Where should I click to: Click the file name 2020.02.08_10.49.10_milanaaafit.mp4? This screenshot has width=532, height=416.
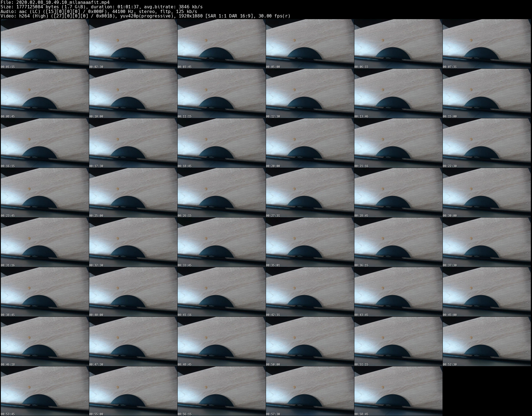63,2
